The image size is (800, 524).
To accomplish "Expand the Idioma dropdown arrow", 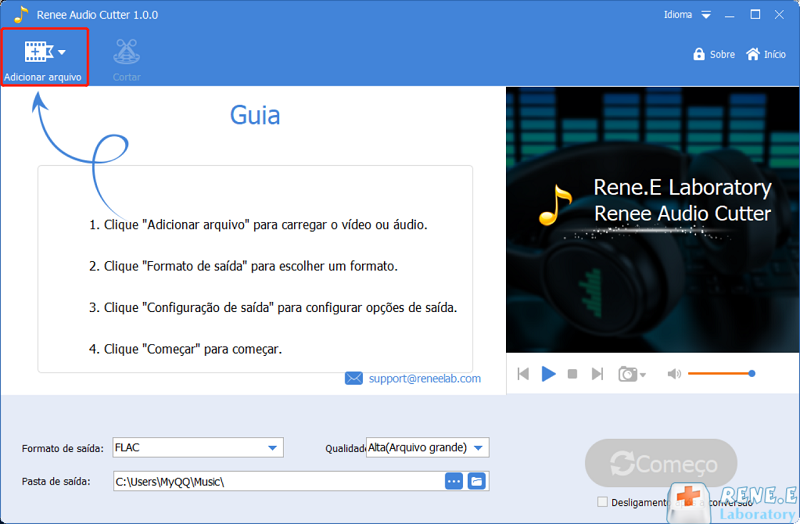I will (x=706, y=15).
